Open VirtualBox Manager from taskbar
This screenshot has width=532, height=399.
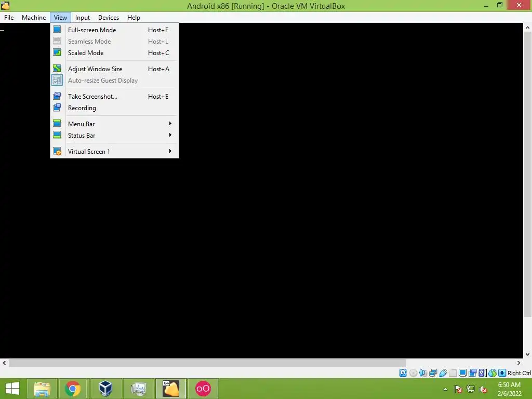coord(105,389)
